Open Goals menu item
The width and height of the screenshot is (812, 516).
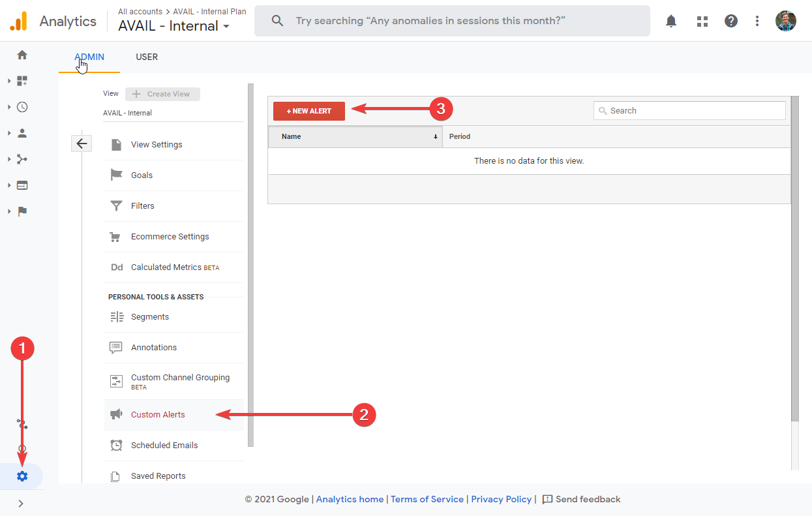pyautogui.click(x=173, y=175)
